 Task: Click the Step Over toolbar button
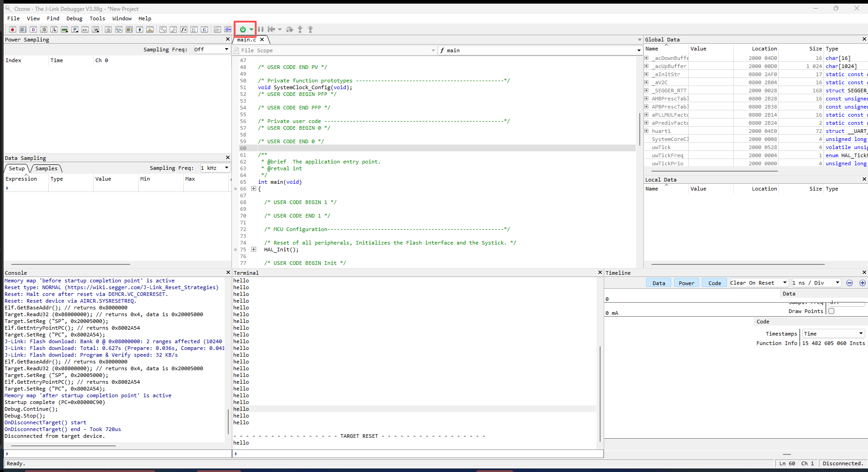(x=289, y=29)
